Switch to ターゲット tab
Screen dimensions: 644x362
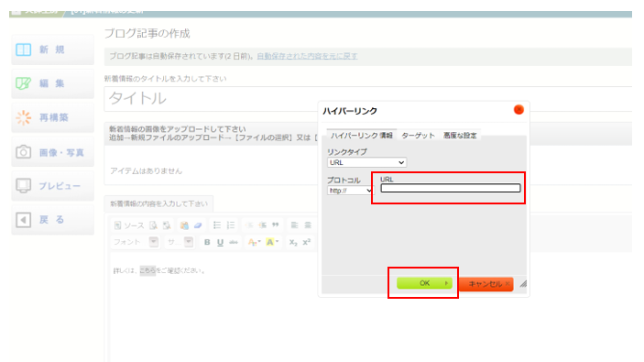(418, 136)
